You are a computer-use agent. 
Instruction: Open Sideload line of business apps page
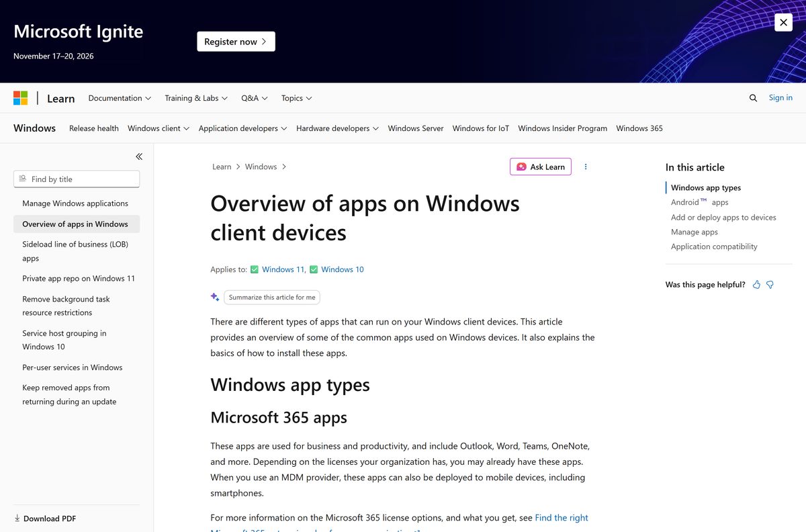75,251
